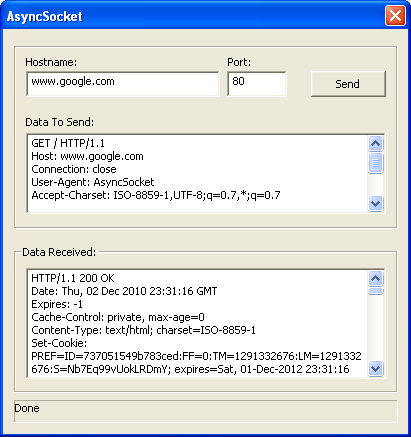Click the Send button
This screenshot has width=411, height=437.
coord(348,84)
